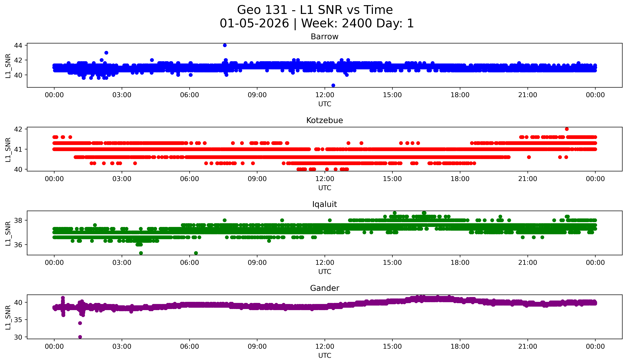Viewport: 627px width, 364px height.
Task: Click the Gander subplot title
Action: click(x=324, y=288)
